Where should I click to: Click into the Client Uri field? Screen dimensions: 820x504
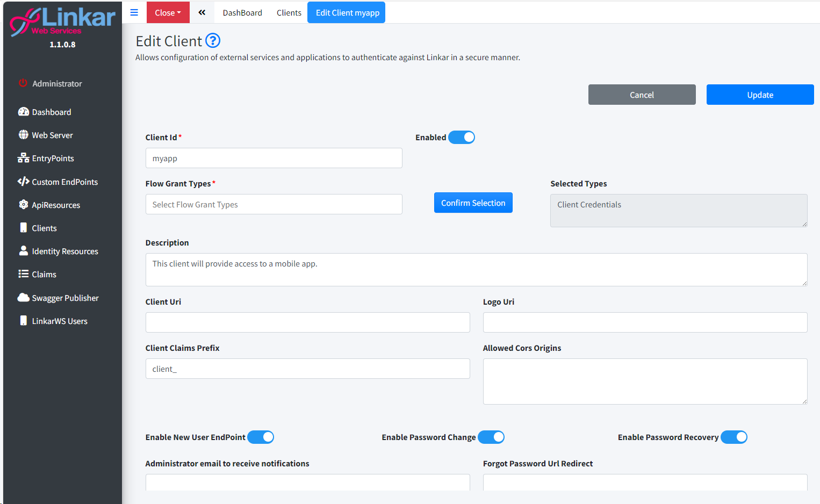307,322
